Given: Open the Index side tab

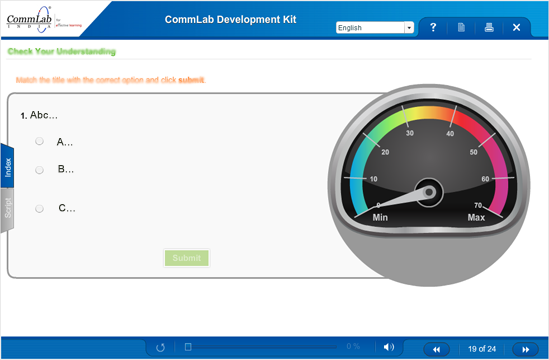Looking at the screenshot, I should 8,167.
